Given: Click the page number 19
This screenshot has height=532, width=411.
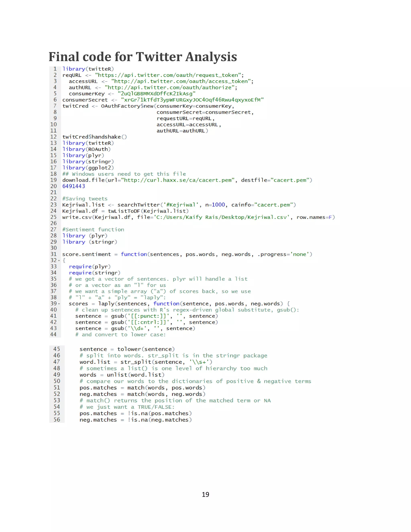Looking at the screenshot, I should click(205, 494).
